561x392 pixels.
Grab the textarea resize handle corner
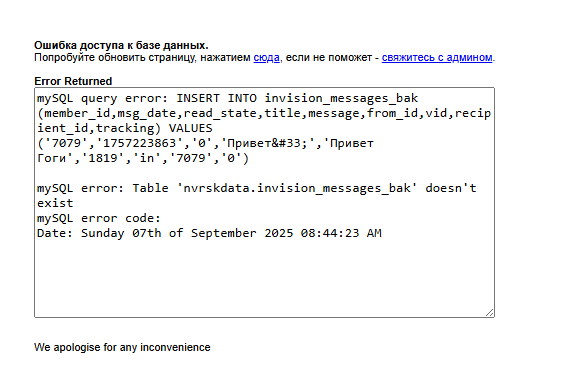pyautogui.click(x=489, y=312)
